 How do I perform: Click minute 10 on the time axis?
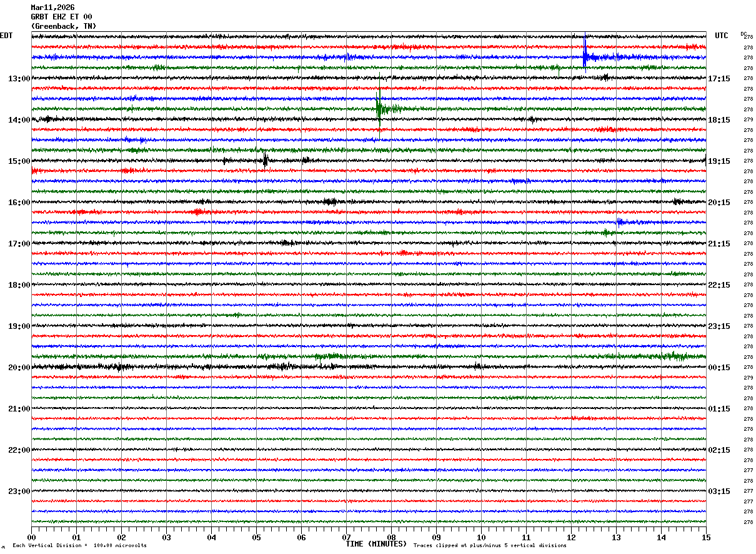click(481, 537)
